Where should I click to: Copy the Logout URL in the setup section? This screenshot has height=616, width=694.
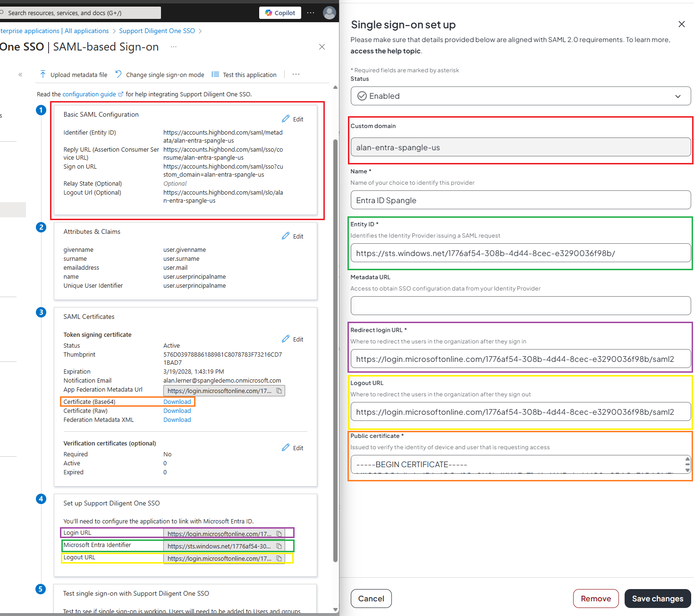tap(279, 558)
